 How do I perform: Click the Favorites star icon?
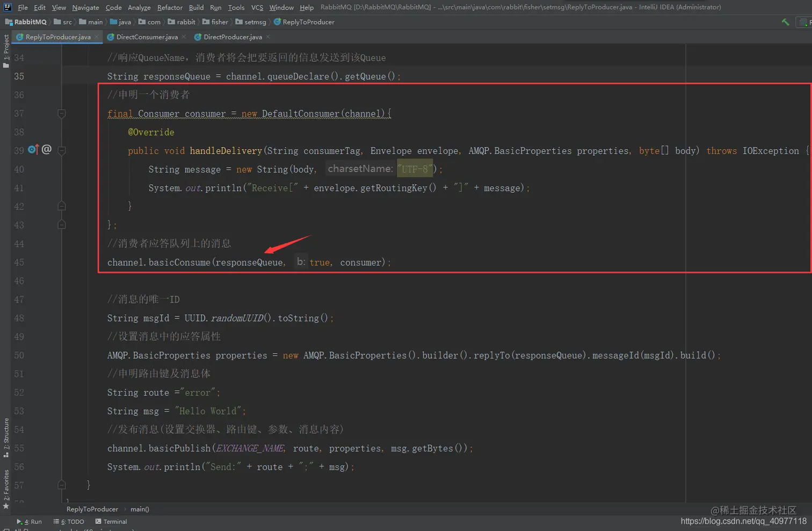pos(6,506)
